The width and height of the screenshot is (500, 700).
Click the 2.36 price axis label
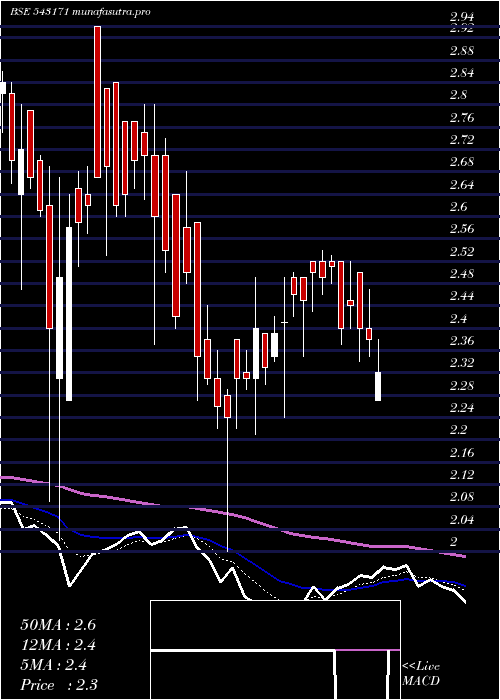tap(462, 341)
